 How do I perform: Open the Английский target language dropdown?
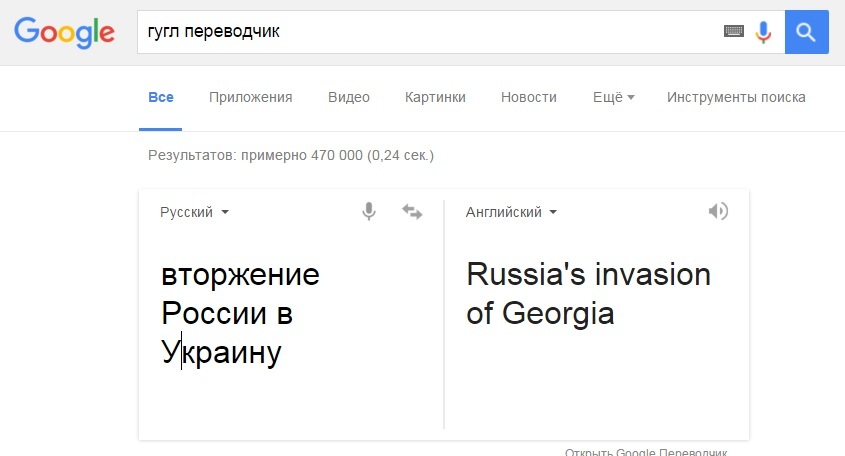tap(511, 212)
